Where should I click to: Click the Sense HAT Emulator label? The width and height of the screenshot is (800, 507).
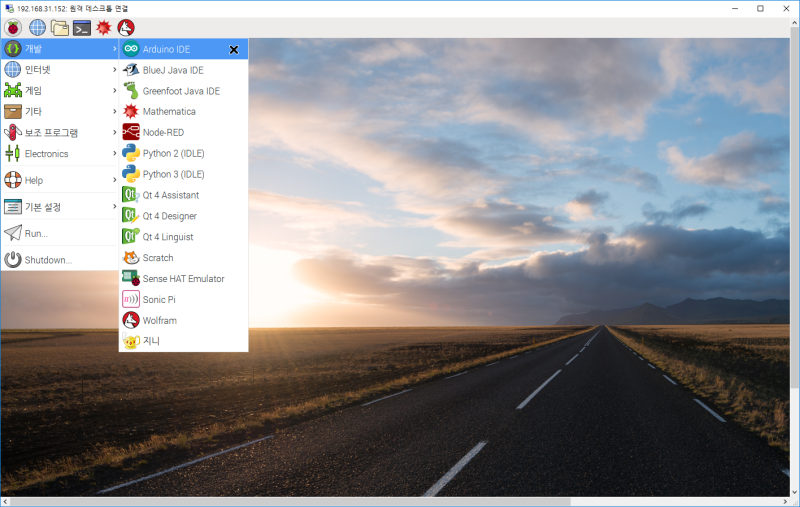[x=184, y=278]
